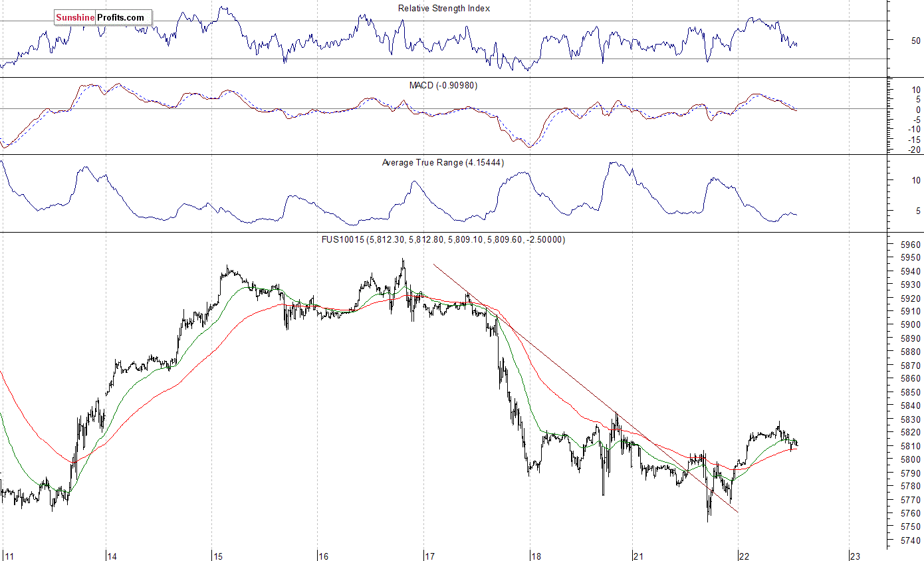Select the 5870 price level label
This screenshot has height=561, width=924.
[911, 366]
